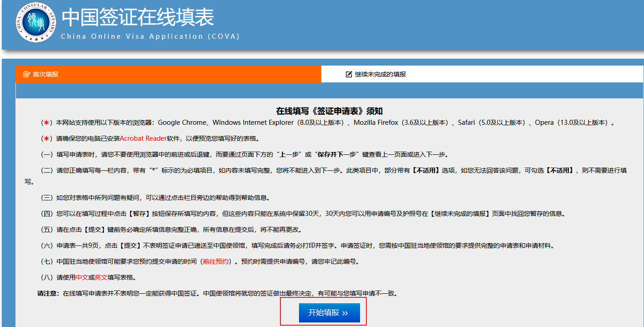Click the bold 请注意 label

(x=48, y=293)
